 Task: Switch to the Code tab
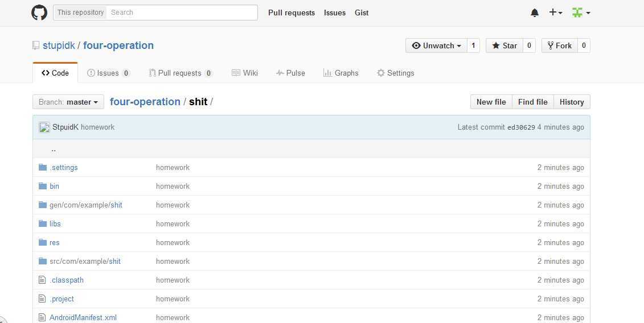(x=55, y=73)
